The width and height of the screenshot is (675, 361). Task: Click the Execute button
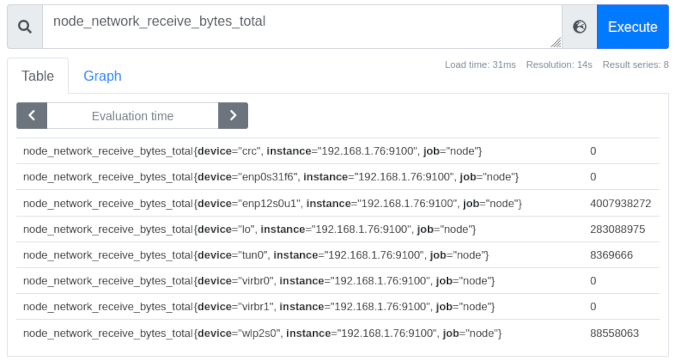[x=632, y=27]
